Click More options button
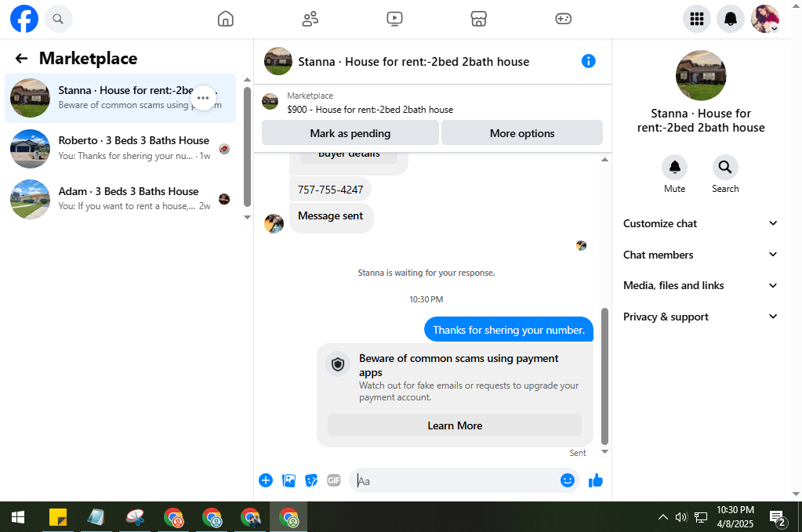This screenshot has height=532, width=802. 521,133
